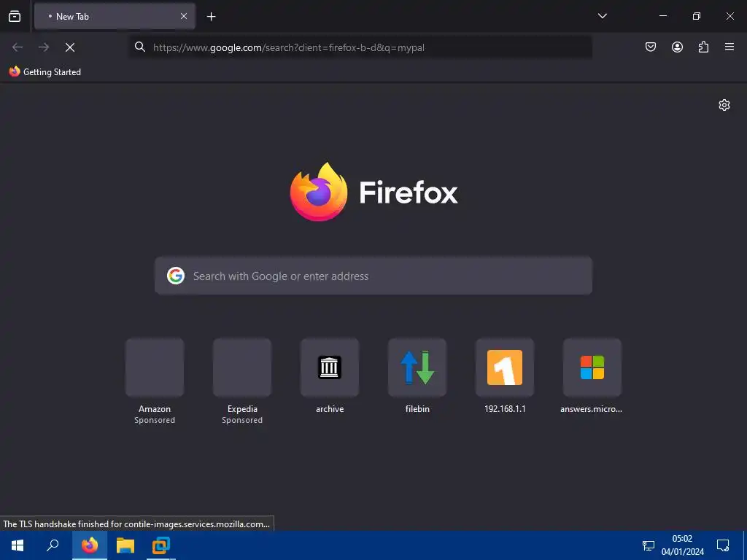Click the Amazon label text

155,409
